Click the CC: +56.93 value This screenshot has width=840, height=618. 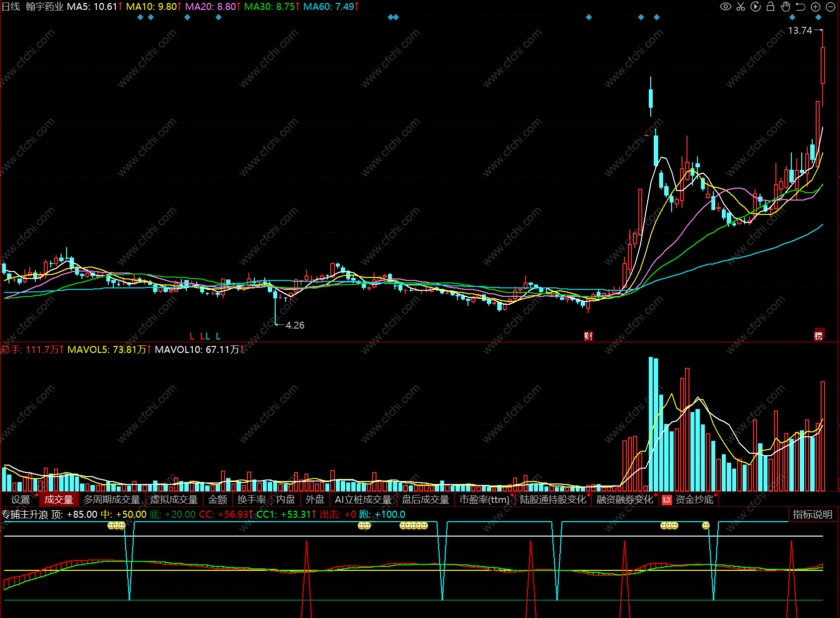click(226, 514)
